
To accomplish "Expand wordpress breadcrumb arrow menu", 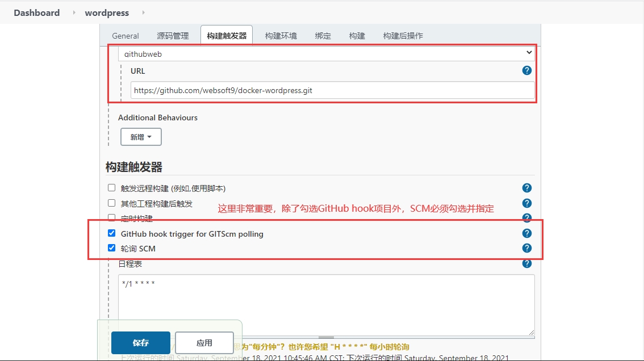I will (143, 12).
